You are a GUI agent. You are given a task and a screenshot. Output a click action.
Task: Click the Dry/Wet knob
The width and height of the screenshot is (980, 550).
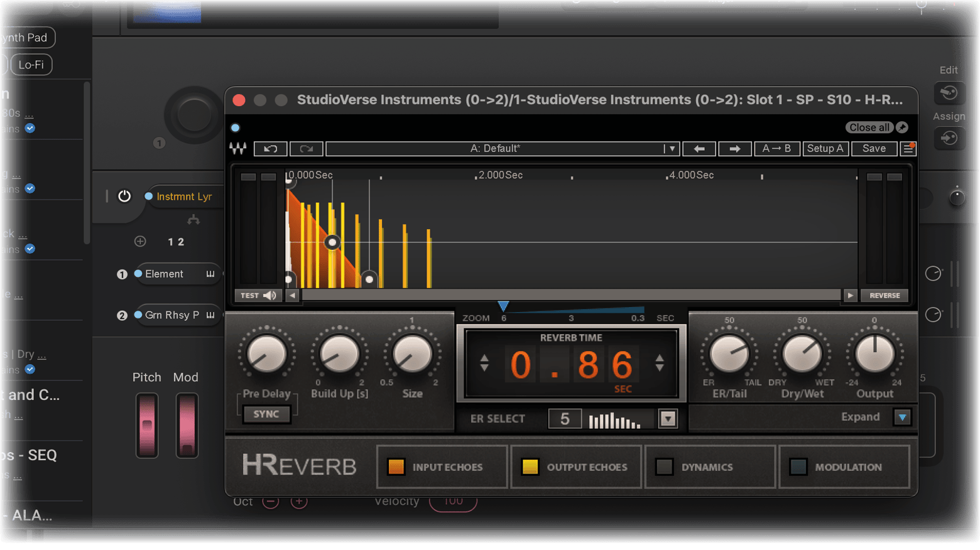[x=802, y=354]
